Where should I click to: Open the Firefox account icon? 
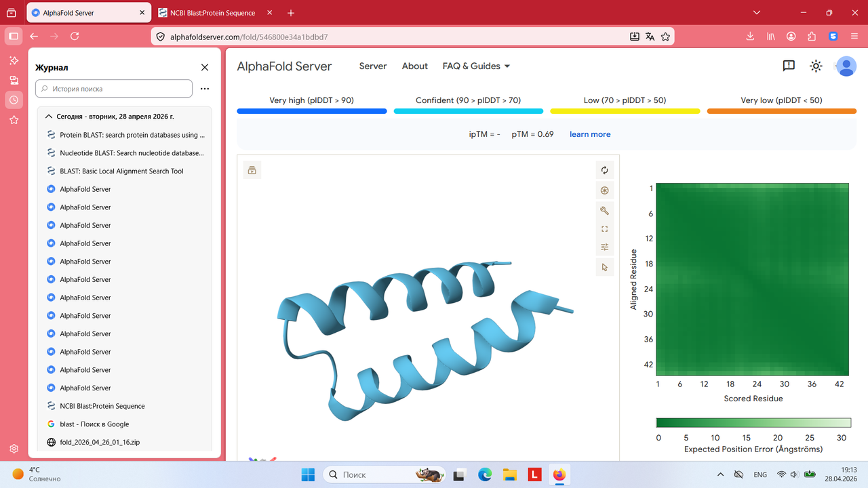click(x=791, y=37)
